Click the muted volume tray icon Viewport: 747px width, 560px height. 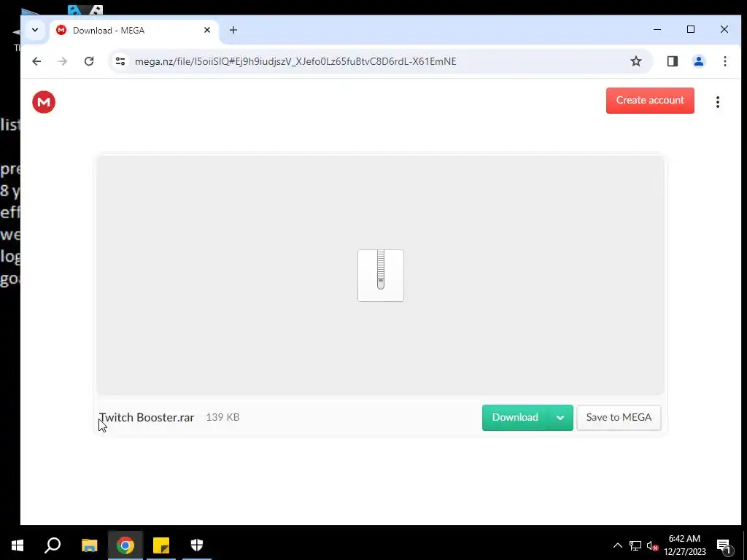652,545
